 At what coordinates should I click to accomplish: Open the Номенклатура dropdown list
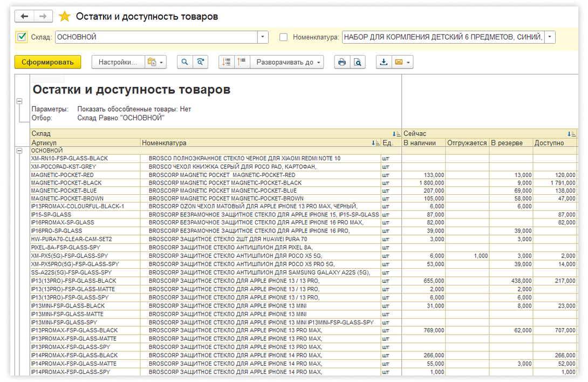(550, 37)
